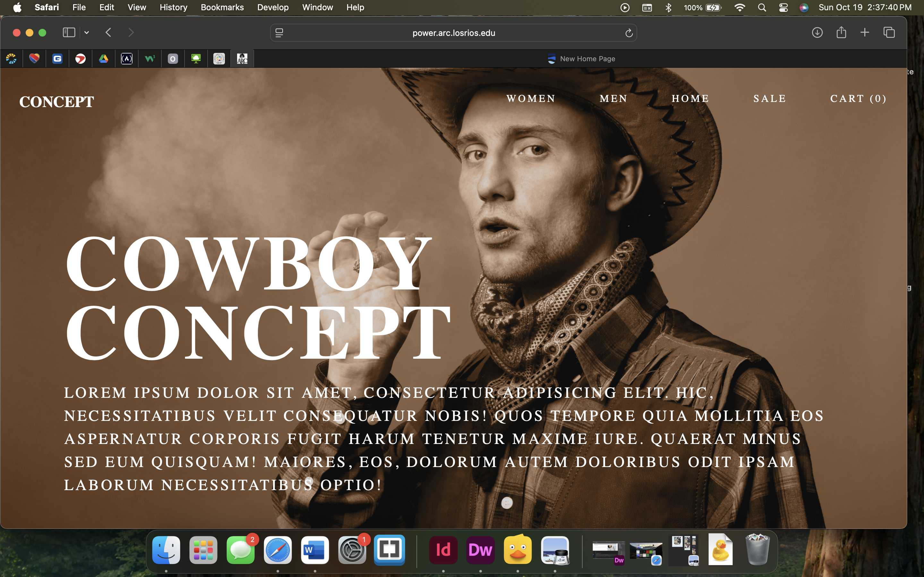Viewport: 924px width, 577px height.
Task: Click the Wi-Fi status icon
Action: 740,8
